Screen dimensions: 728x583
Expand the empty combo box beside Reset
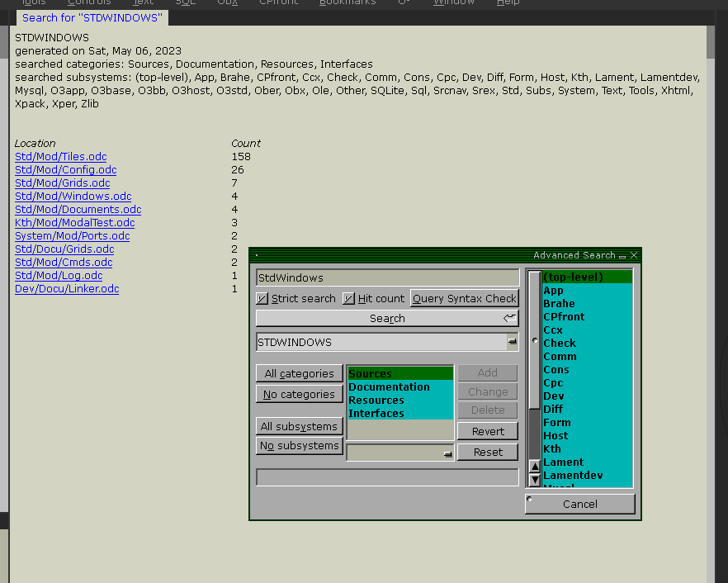[x=447, y=453]
